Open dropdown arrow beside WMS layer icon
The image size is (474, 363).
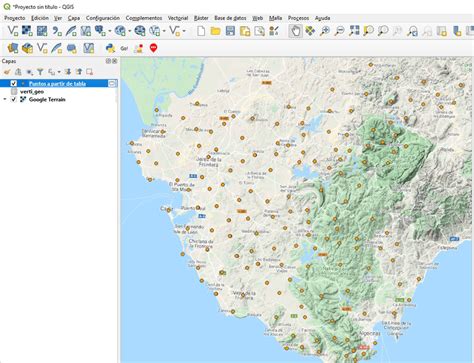(130, 31)
